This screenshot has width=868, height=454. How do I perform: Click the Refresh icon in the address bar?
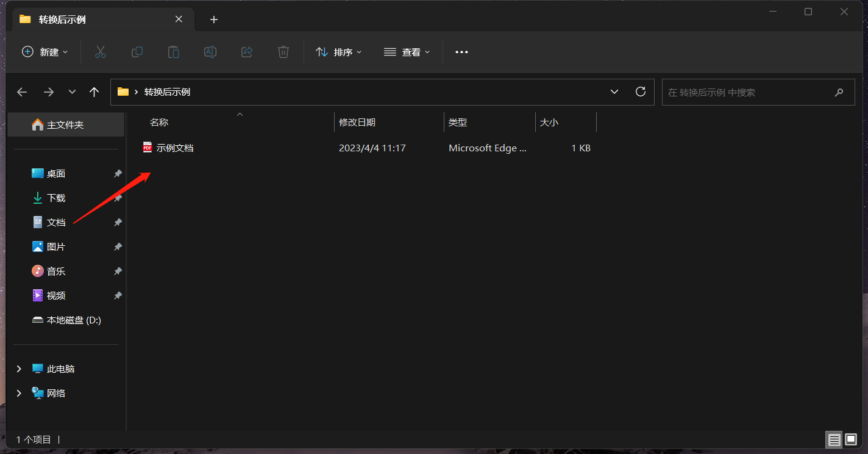(x=640, y=92)
